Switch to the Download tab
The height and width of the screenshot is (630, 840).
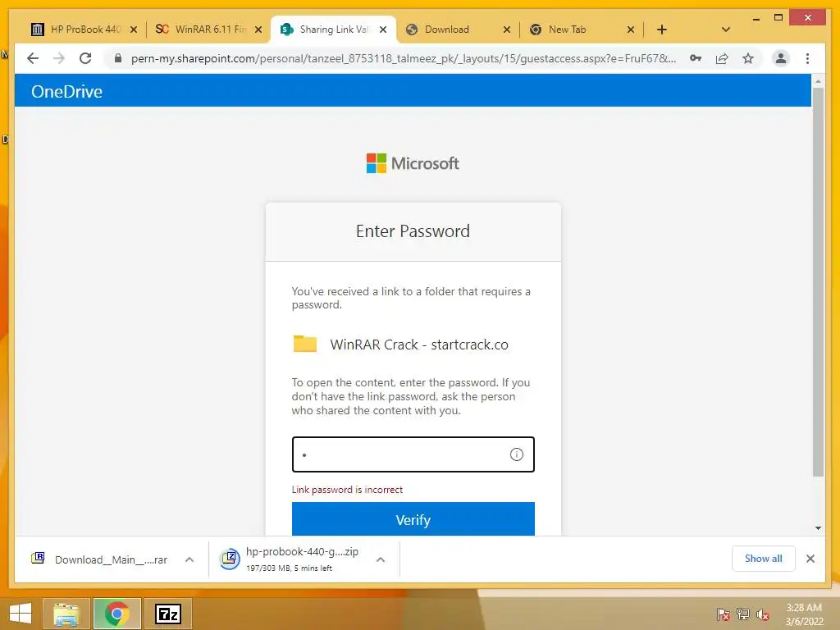tap(457, 30)
